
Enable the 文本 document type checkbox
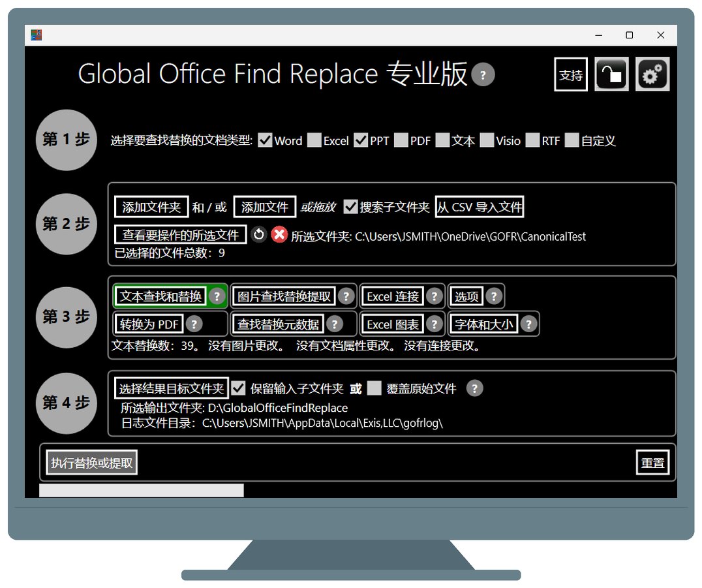point(442,140)
